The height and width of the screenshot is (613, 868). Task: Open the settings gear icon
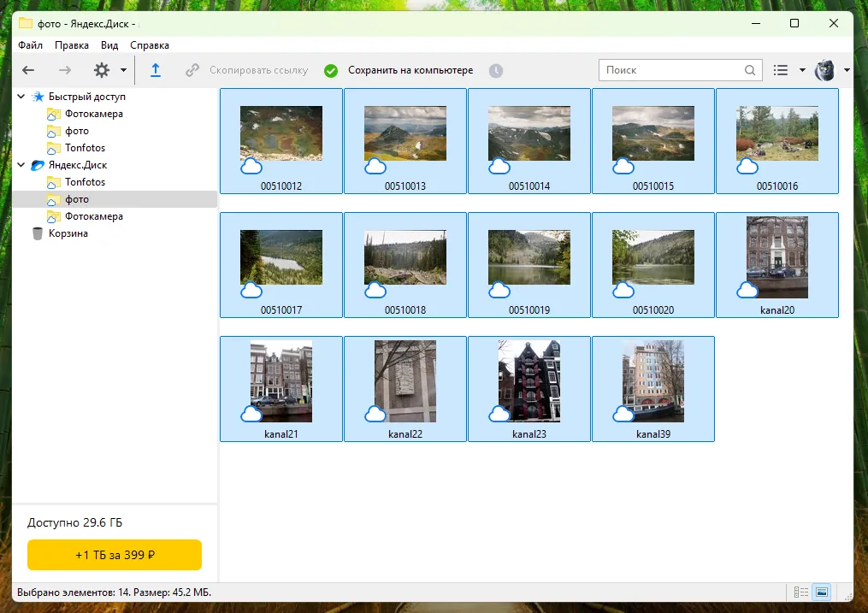[x=102, y=70]
